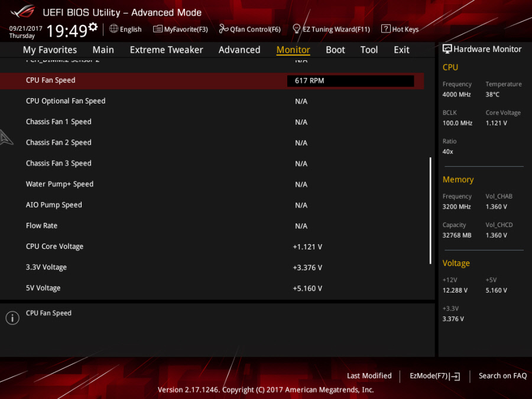Open the My Favorites tab
Screen dimensions: 532x399
pos(50,50)
